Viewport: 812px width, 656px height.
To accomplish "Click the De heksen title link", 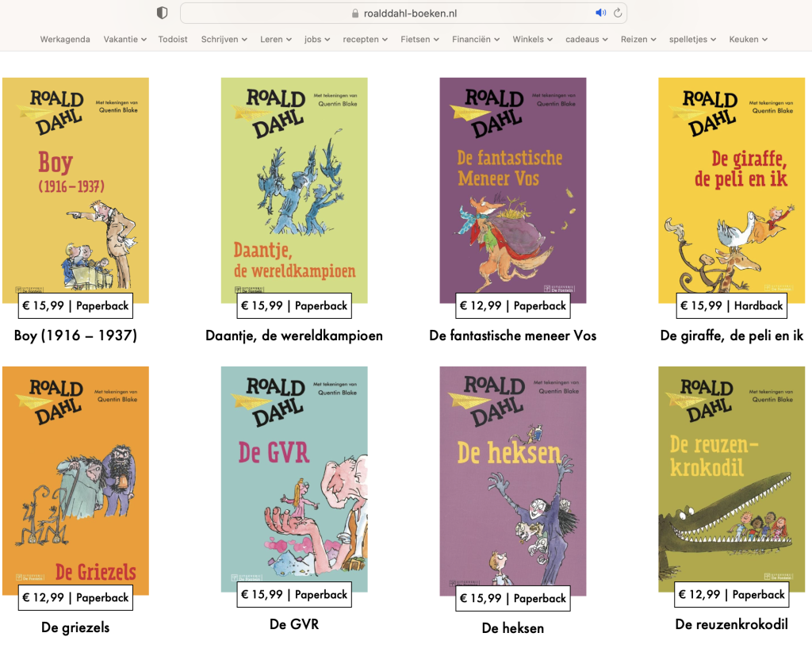I will [x=513, y=628].
